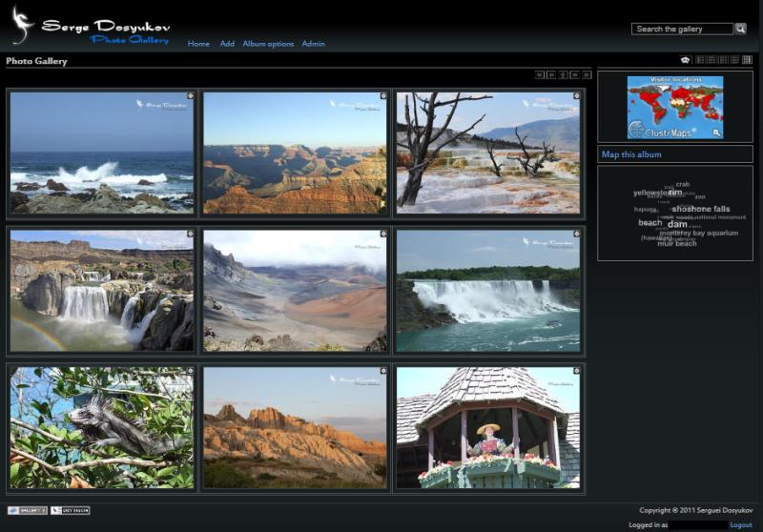Click corner options icon on dead trees photo
The height and width of the screenshot is (532, 763).
point(577,95)
